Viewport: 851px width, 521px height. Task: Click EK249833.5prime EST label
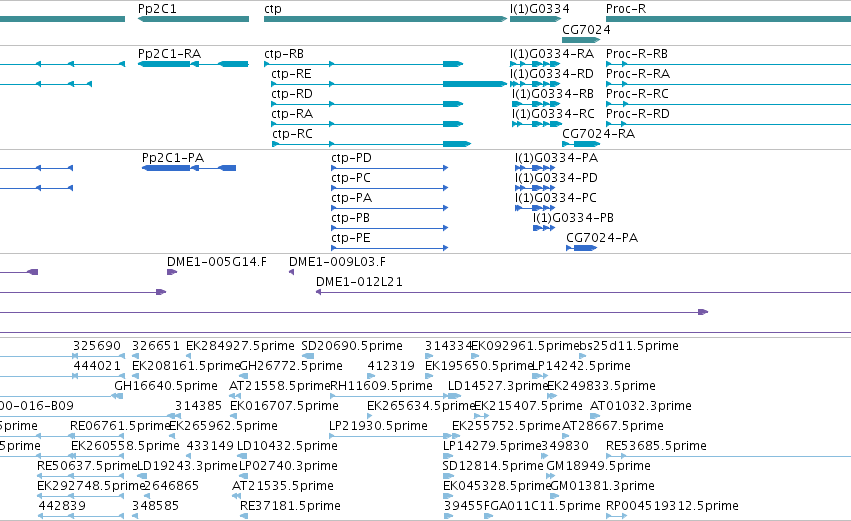[601, 386]
